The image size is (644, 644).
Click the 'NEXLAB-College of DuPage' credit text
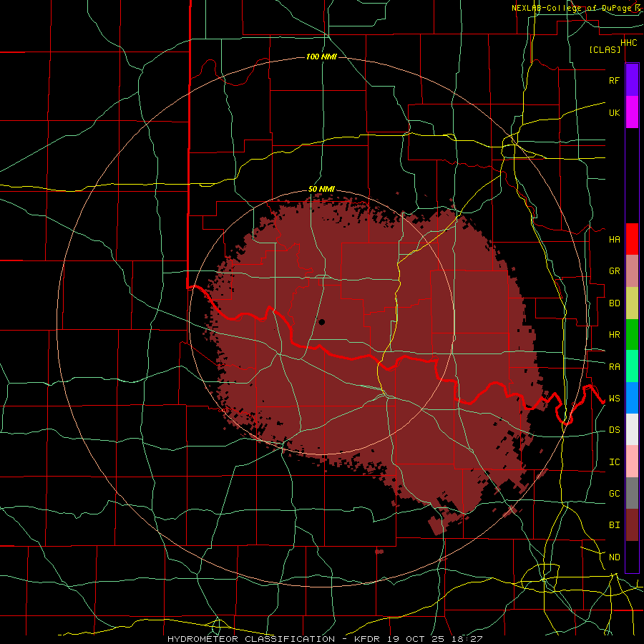point(571,8)
